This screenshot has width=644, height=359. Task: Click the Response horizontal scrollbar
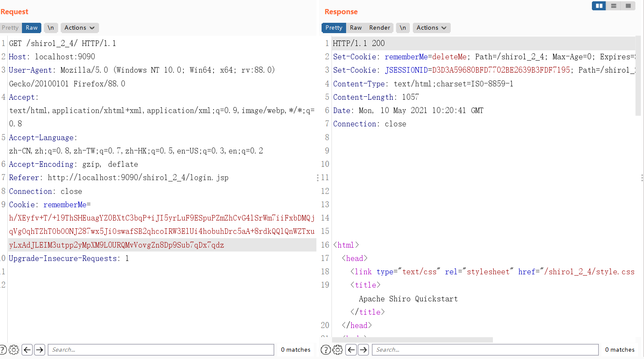click(x=412, y=340)
